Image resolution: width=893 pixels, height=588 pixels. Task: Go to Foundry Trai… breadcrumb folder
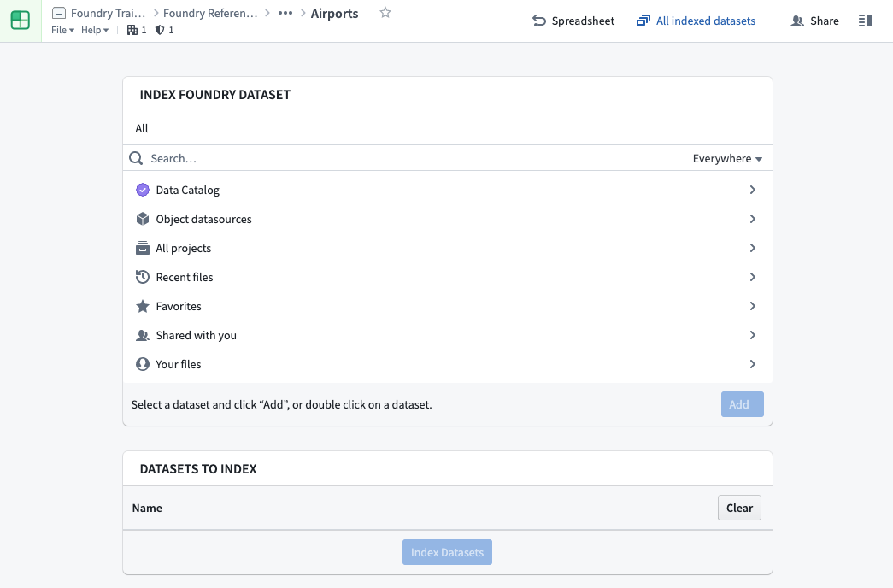[109, 13]
